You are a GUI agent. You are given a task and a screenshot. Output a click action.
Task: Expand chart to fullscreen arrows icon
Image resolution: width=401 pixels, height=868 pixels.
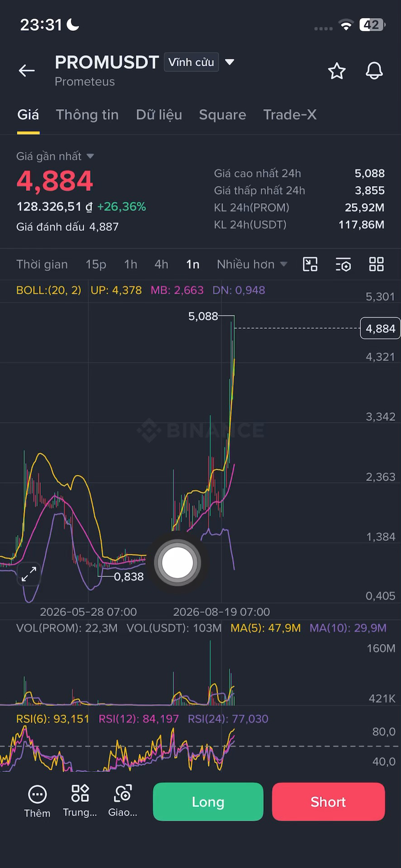[x=29, y=574]
